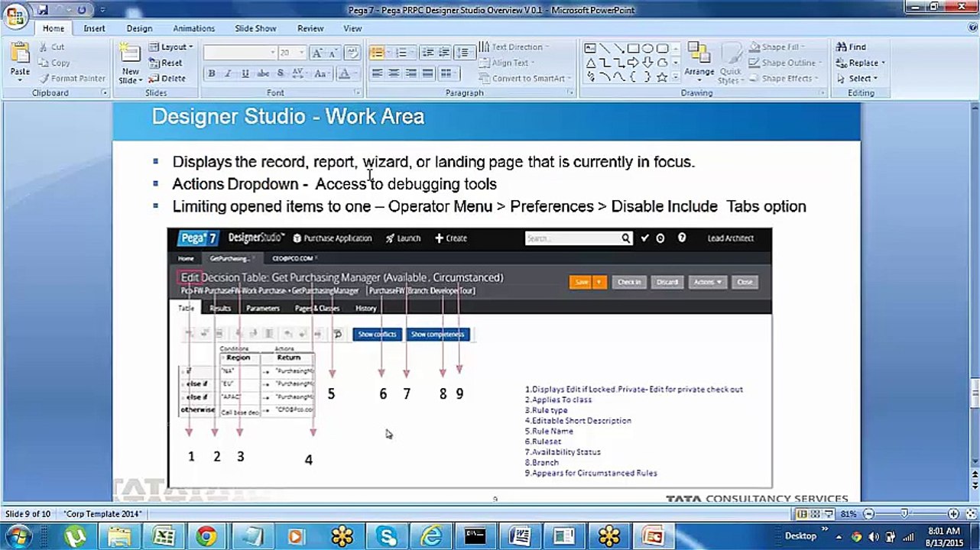The height and width of the screenshot is (550, 980).
Task: Insert a New Slide
Action: pyautogui.click(x=131, y=63)
